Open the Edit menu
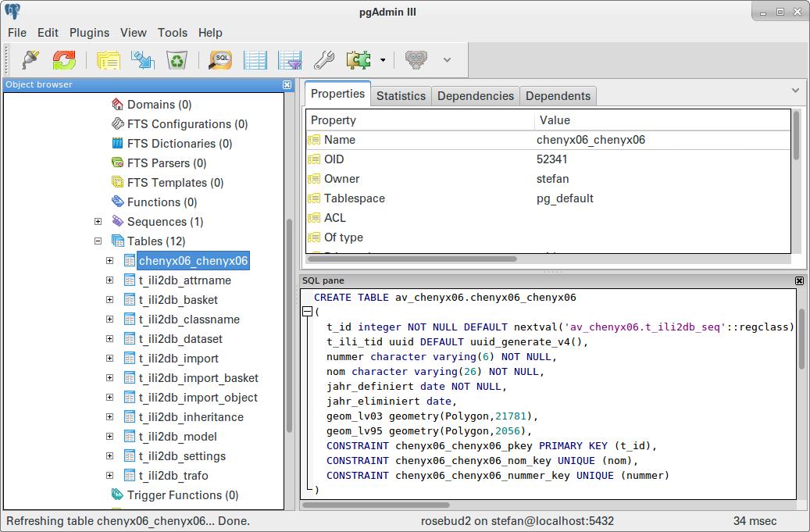Image resolution: width=810 pixels, height=532 pixels. coord(48,33)
